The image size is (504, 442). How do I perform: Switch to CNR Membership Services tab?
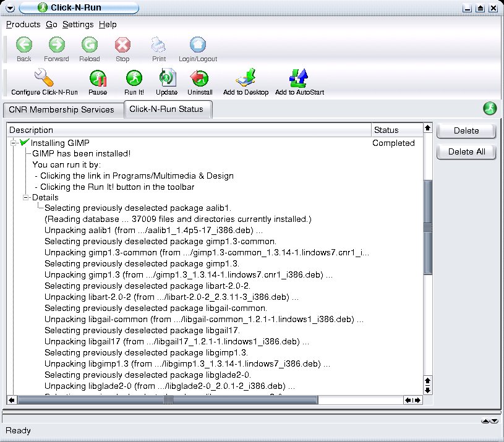[63, 110]
